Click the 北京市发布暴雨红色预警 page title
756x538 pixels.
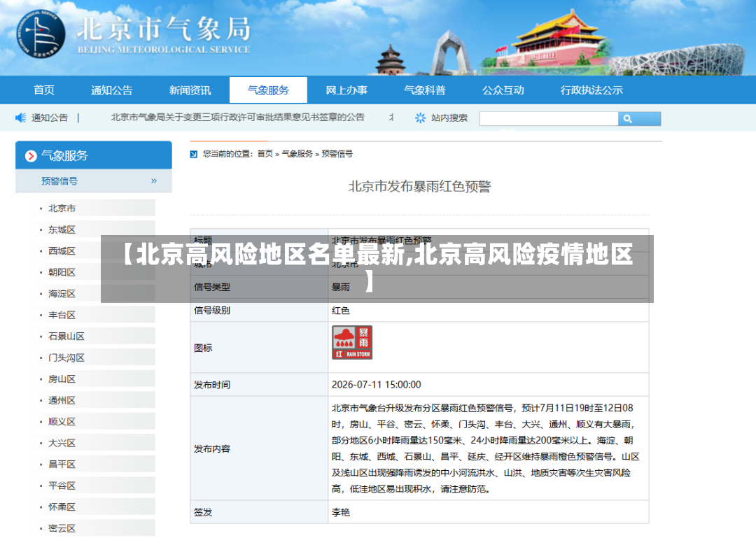coord(419,187)
